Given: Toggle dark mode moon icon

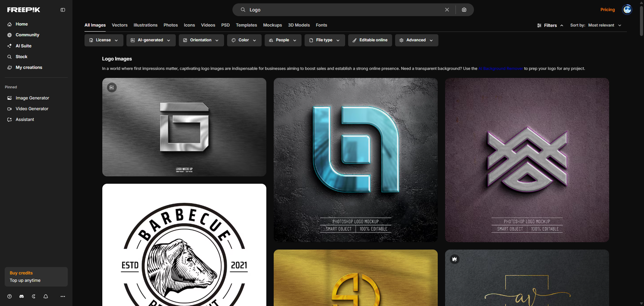Looking at the screenshot, I should 34,296.
